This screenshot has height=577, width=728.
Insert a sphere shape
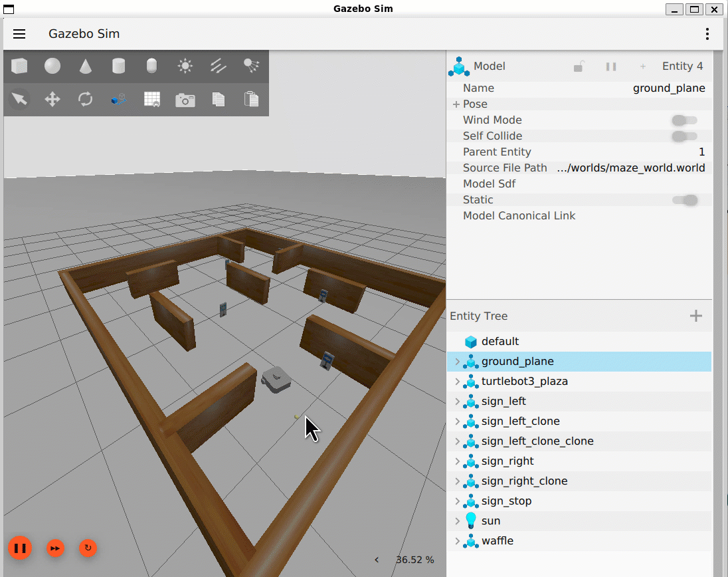coord(52,66)
